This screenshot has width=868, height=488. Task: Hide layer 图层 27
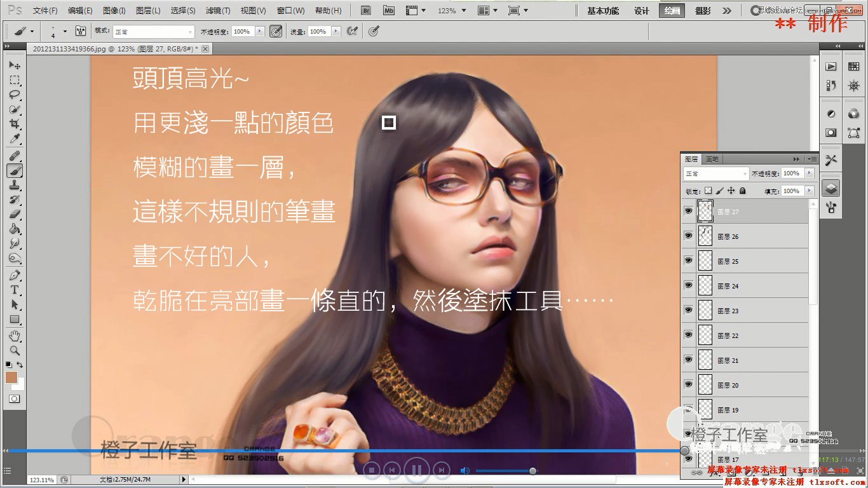689,212
